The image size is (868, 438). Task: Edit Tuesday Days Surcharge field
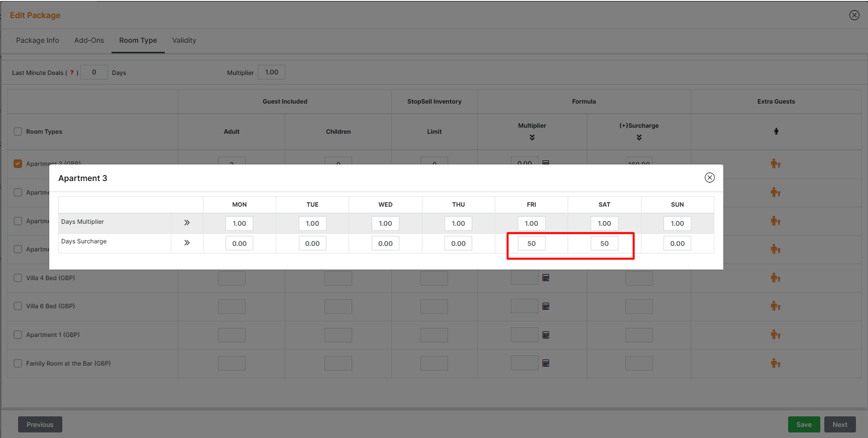coord(312,243)
